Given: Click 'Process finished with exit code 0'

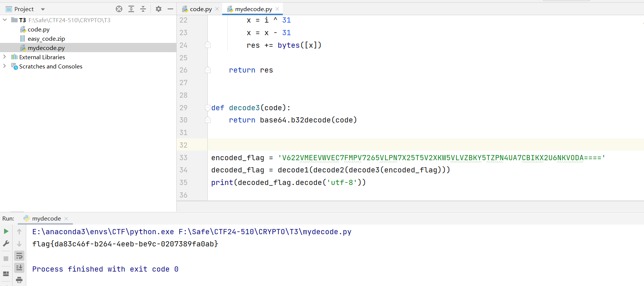Looking at the screenshot, I should point(105,269).
